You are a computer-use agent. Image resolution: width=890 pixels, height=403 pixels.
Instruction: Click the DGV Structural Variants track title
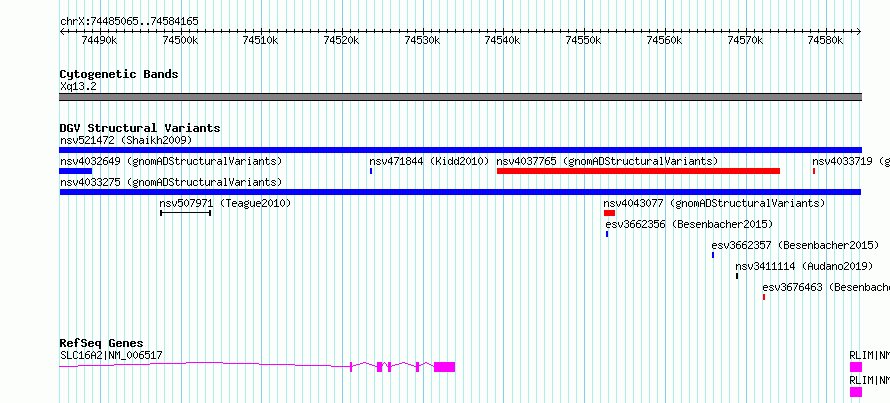point(140,128)
